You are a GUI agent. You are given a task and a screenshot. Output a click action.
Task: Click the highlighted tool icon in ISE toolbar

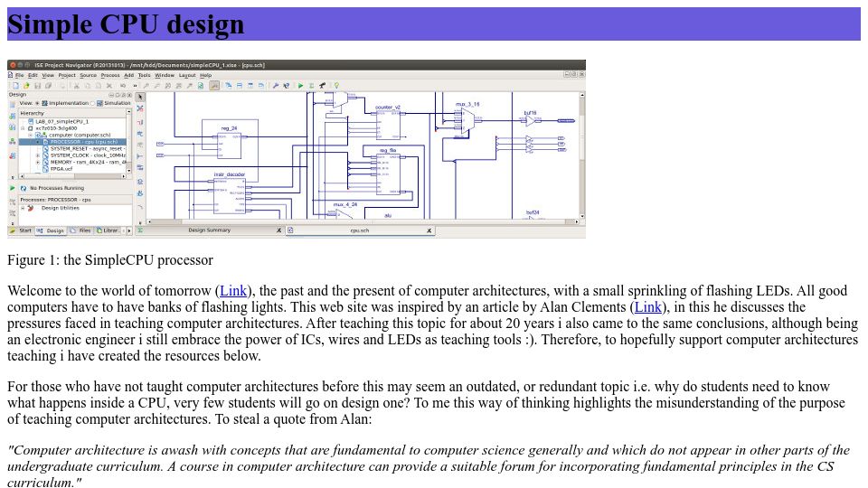pos(214,86)
